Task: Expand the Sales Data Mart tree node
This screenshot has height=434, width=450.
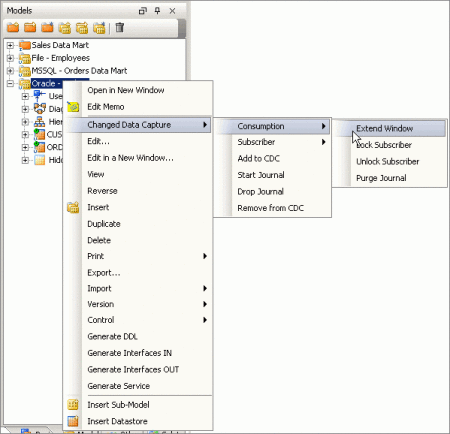Action: (10, 45)
